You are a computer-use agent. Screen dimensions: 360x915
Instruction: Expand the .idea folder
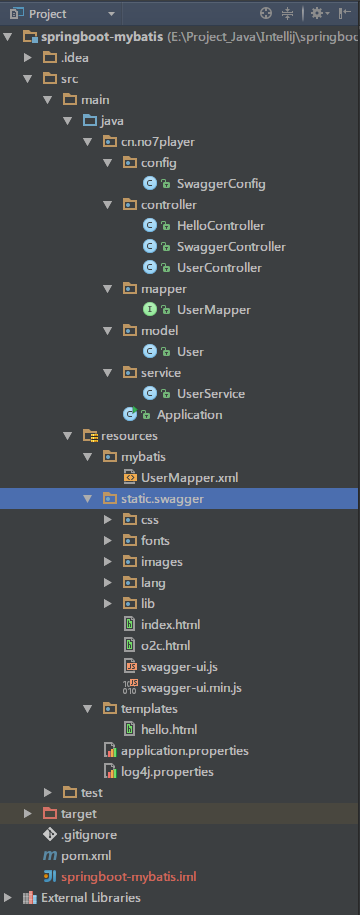point(27,58)
